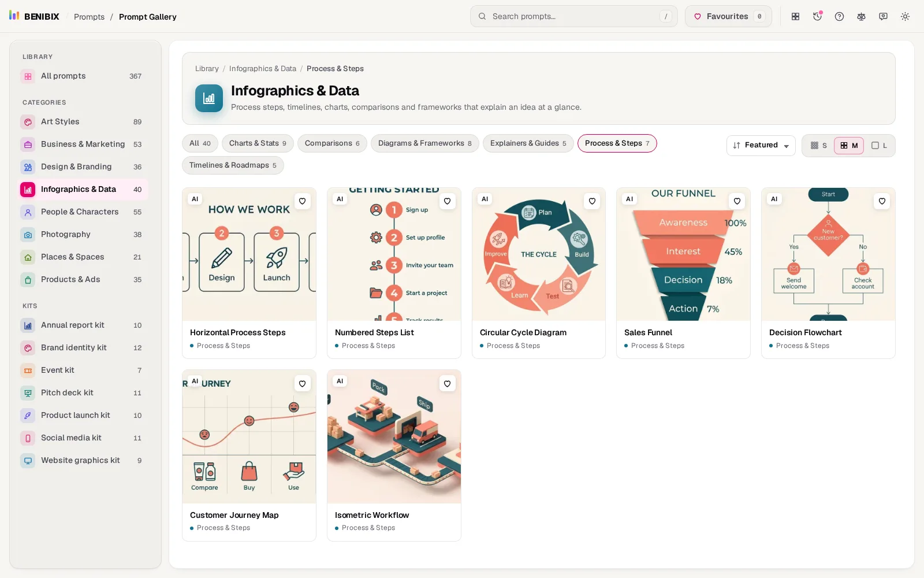Filter by Diagrams & Frameworks tab

tap(425, 143)
